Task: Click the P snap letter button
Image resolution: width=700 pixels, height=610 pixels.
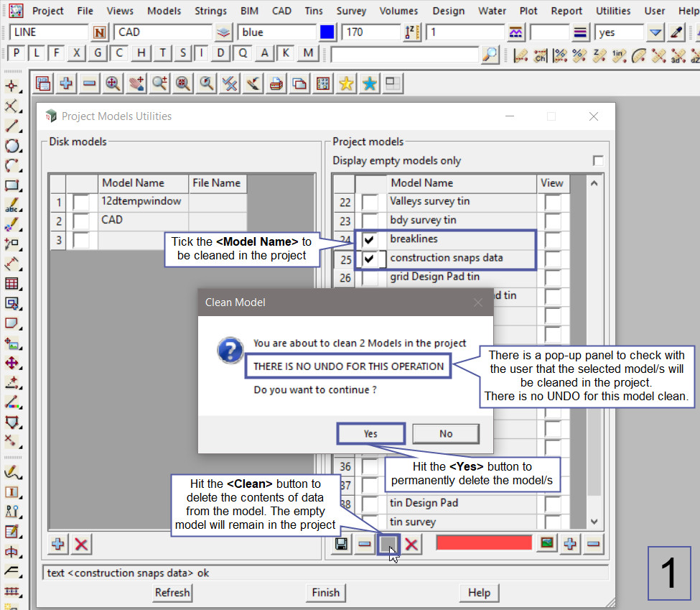Action: (x=17, y=54)
